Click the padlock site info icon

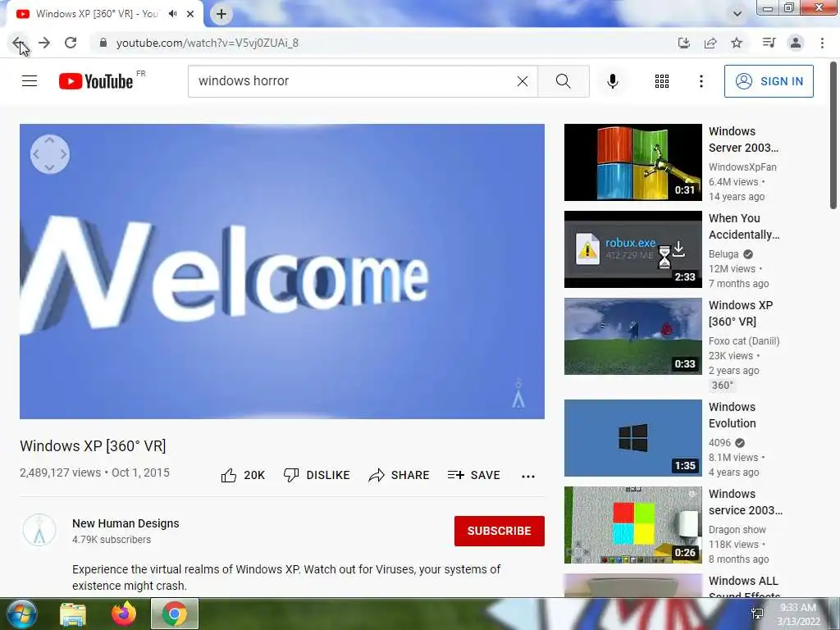(103, 43)
